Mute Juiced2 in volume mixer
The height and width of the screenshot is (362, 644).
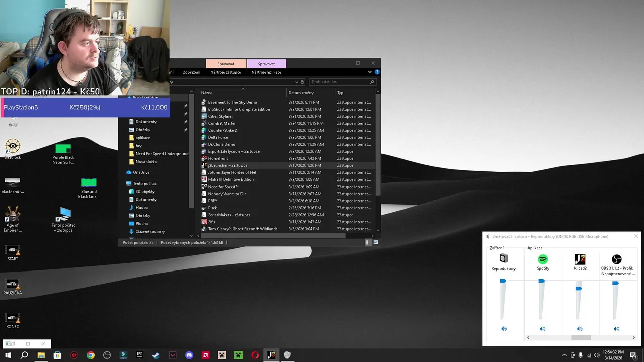click(x=580, y=329)
